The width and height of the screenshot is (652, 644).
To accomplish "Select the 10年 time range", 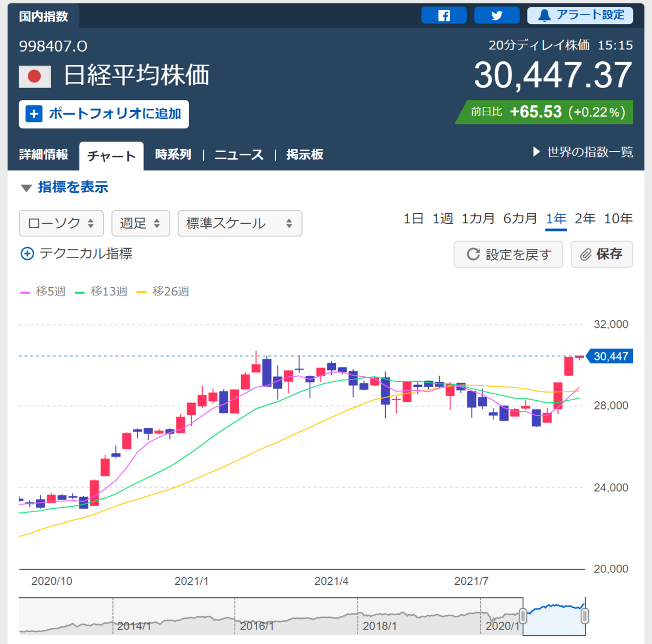I will point(618,219).
